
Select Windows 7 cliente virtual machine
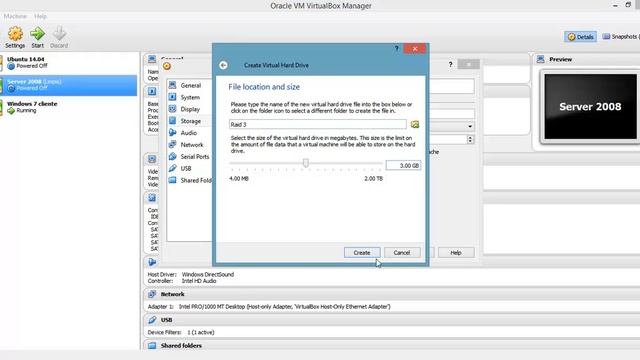point(69,107)
